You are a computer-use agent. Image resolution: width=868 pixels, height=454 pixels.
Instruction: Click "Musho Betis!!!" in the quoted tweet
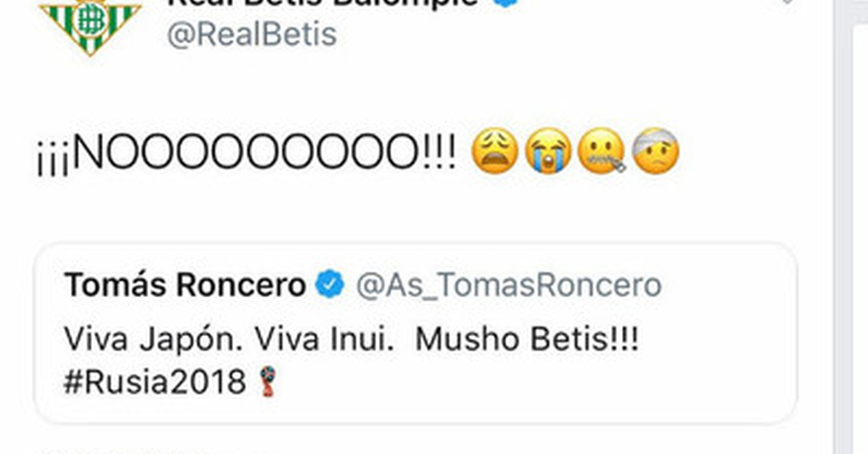pos(527,339)
